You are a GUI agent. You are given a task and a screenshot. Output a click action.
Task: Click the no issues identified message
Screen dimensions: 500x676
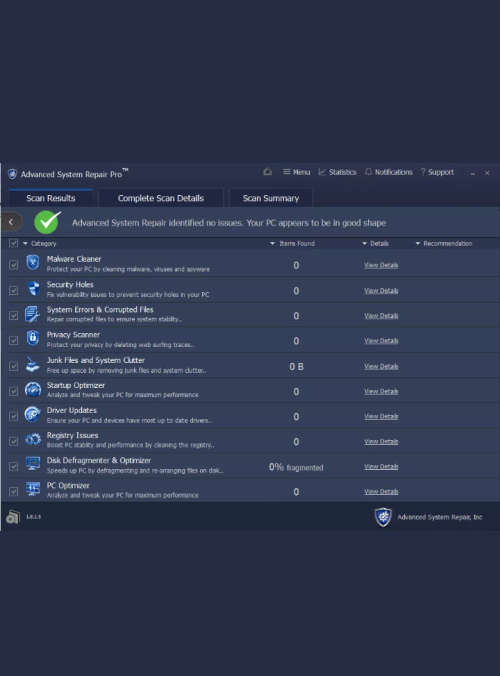pyautogui.click(x=229, y=223)
